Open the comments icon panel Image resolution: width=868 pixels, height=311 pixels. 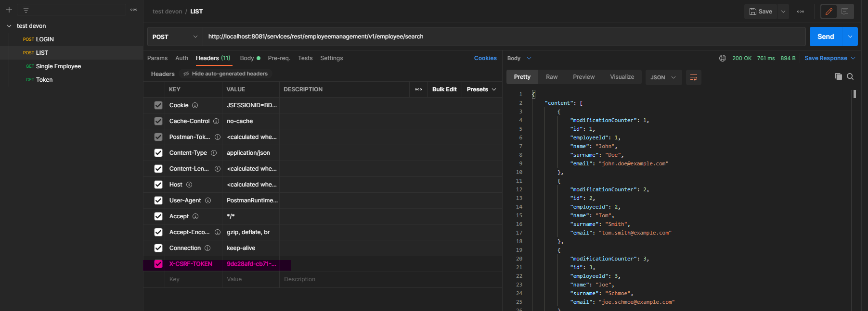coord(845,12)
